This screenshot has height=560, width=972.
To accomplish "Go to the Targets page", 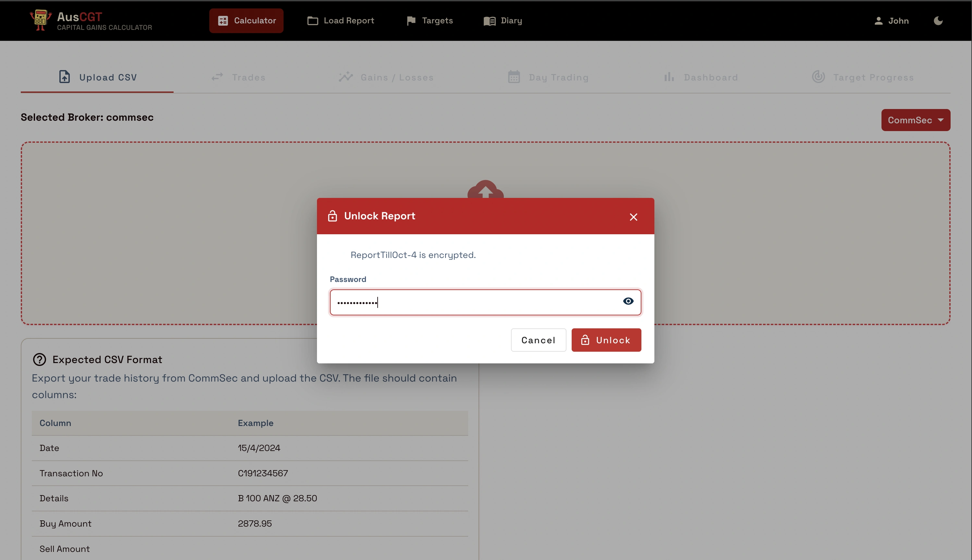I will pyautogui.click(x=430, y=21).
